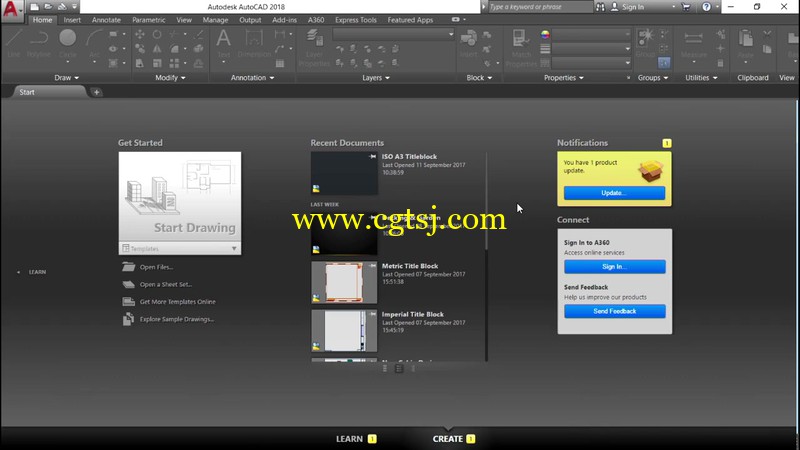This screenshot has width=800, height=450.
Task: Select the Circle tool
Action: point(68,44)
